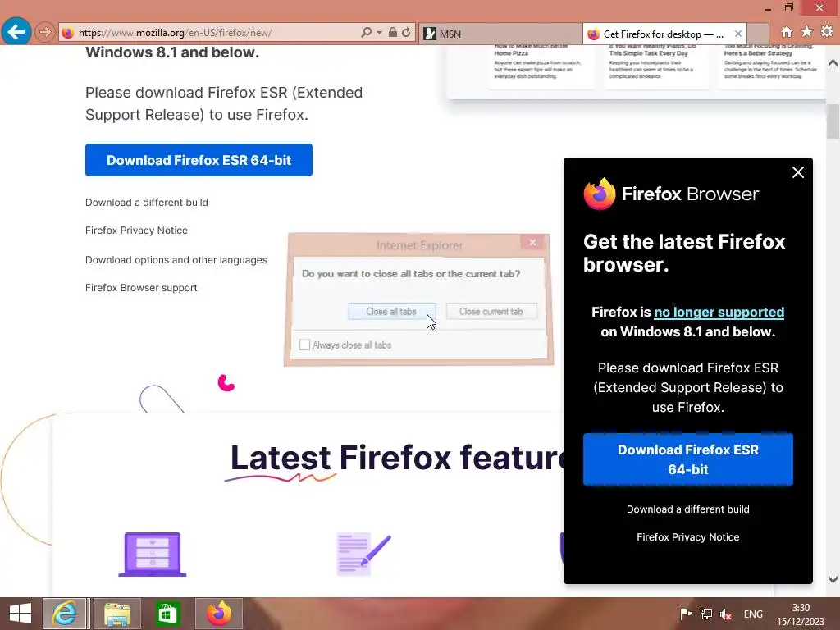
Task: Open the IE Tools gear menu
Action: click(x=827, y=32)
